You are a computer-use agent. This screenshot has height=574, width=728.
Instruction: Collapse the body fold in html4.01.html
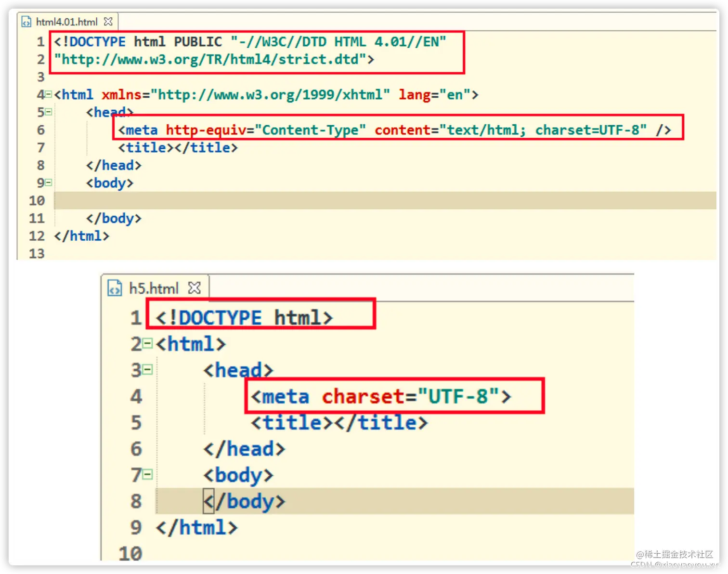(49, 183)
